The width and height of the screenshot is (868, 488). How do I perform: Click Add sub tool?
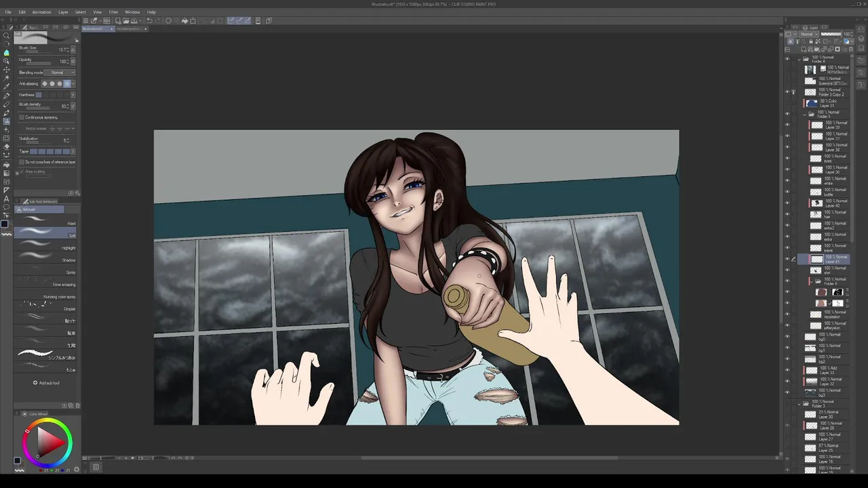[x=47, y=383]
